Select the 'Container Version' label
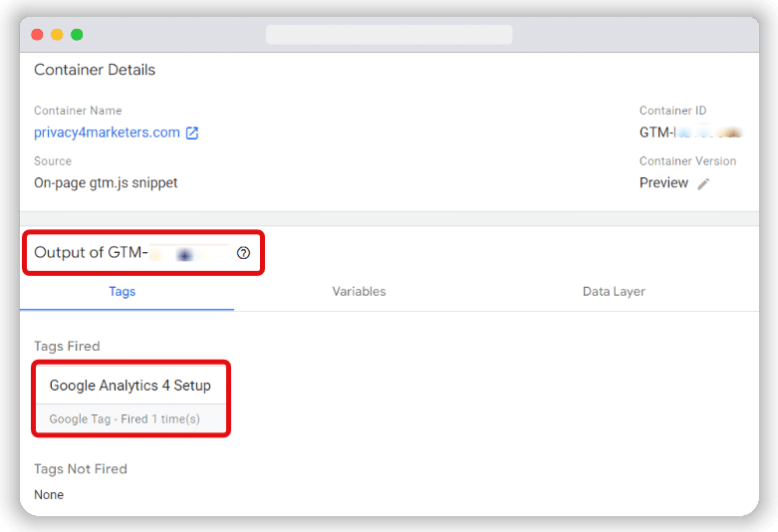 pos(687,161)
